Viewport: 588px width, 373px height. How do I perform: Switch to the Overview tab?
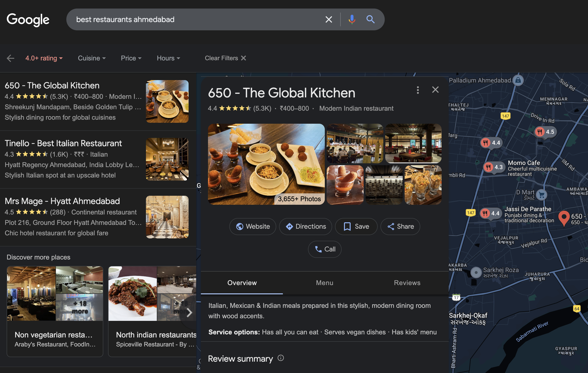(x=242, y=283)
